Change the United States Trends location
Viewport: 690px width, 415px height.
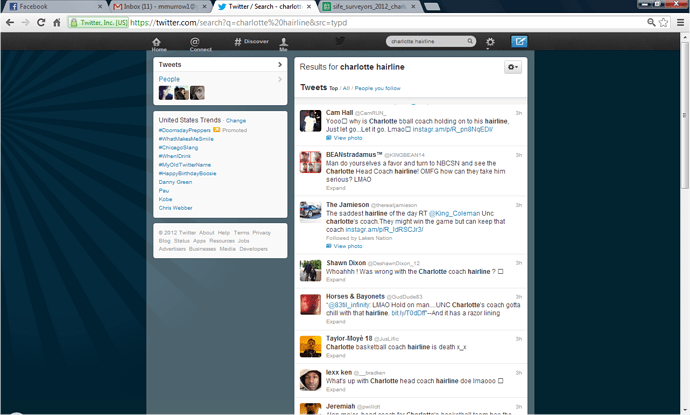click(x=236, y=121)
